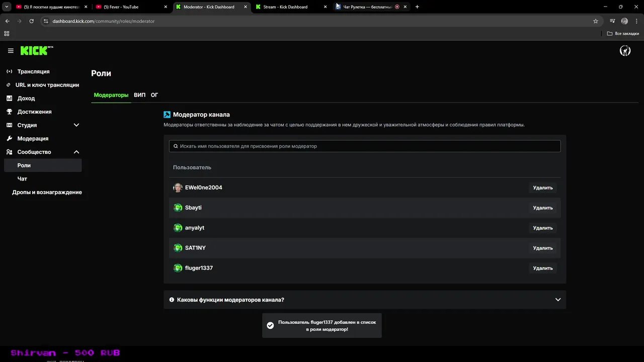Open the hamburger sidebar menu
This screenshot has height=362, width=644.
click(x=11, y=51)
